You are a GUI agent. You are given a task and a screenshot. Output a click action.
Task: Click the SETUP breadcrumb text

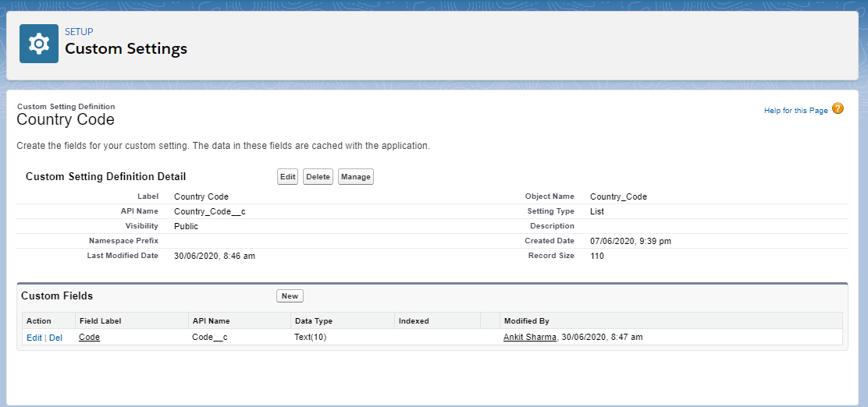pyautogui.click(x=79, y=32)
